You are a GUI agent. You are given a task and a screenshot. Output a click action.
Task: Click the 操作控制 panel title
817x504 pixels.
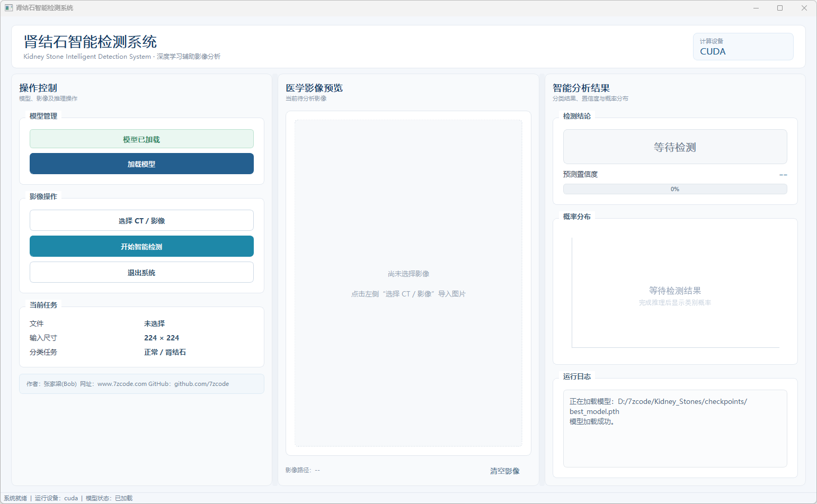[x=38, y=88]
